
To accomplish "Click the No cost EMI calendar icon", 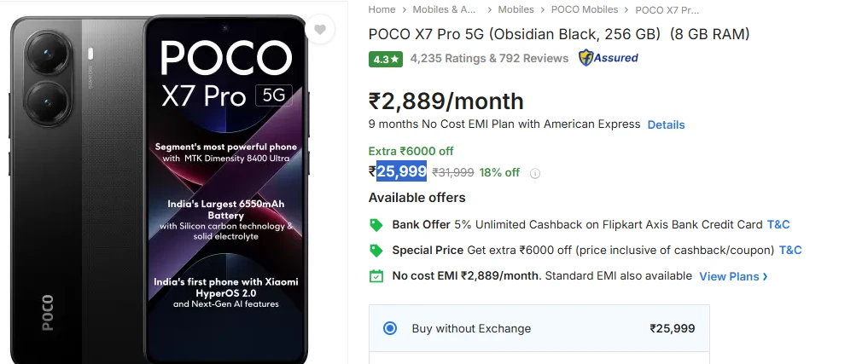I will 376,276.
